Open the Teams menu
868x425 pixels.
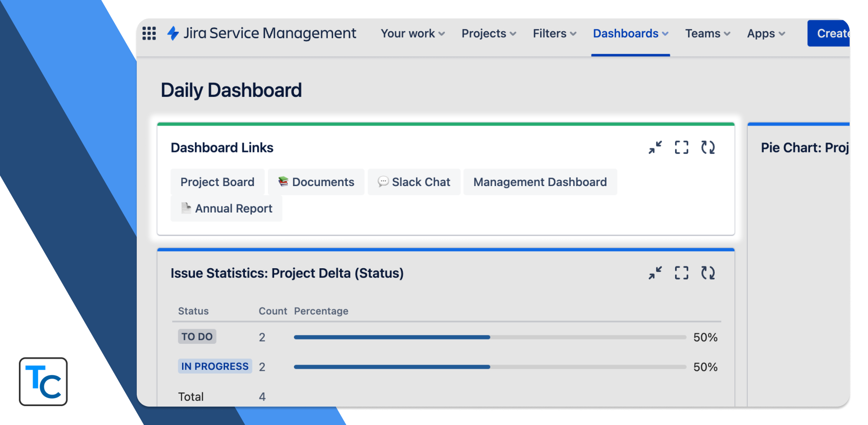pos(708,34)
